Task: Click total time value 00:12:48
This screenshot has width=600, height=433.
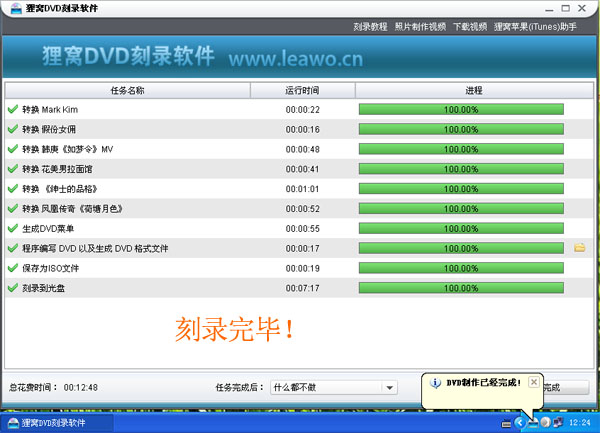Action: (81, 387)
